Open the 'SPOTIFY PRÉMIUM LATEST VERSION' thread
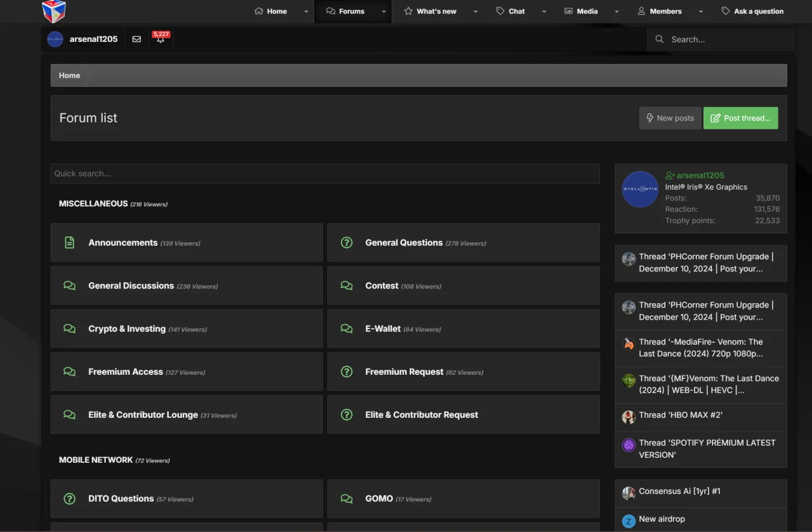The width and height of the screenshot is (812, 532). click(707, 449)
